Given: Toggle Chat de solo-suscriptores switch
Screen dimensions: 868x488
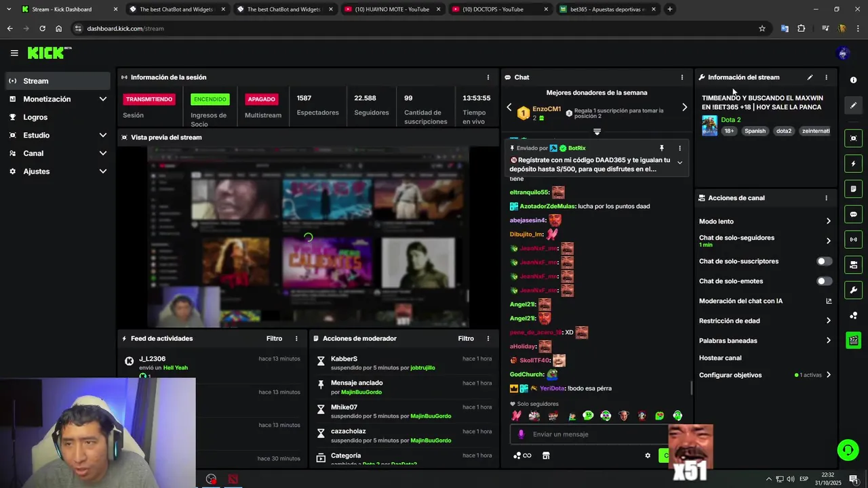Looking at the screenshot, I should click(x=824, y=261).
